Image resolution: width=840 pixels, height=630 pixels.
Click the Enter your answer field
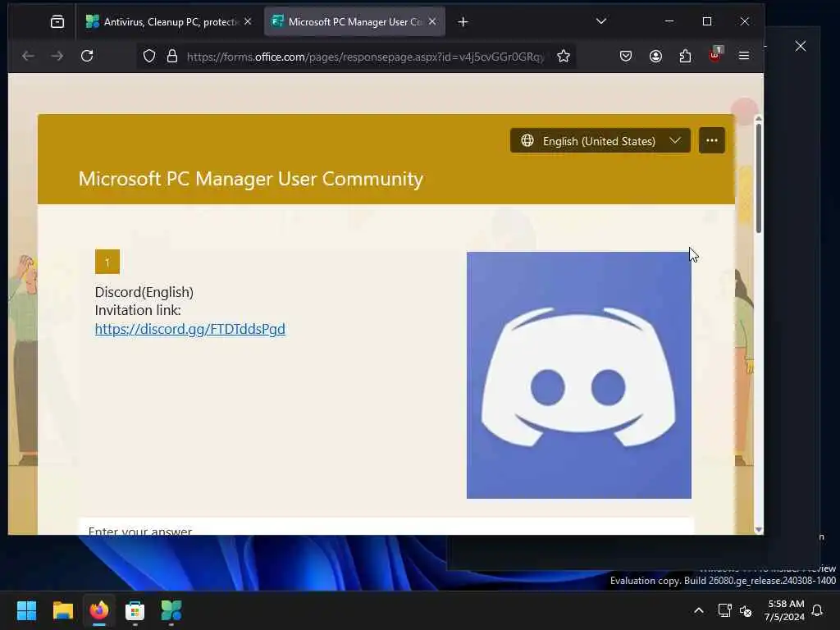(x=386, y=527)
